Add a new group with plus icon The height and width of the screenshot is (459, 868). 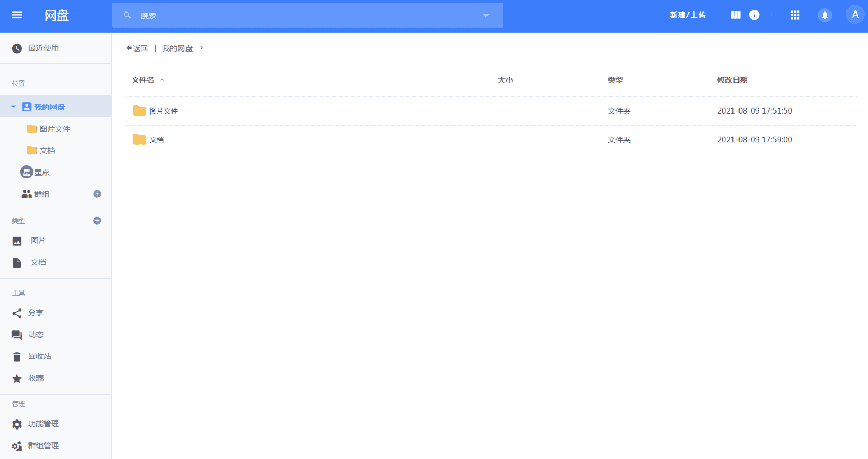(97, 194)
